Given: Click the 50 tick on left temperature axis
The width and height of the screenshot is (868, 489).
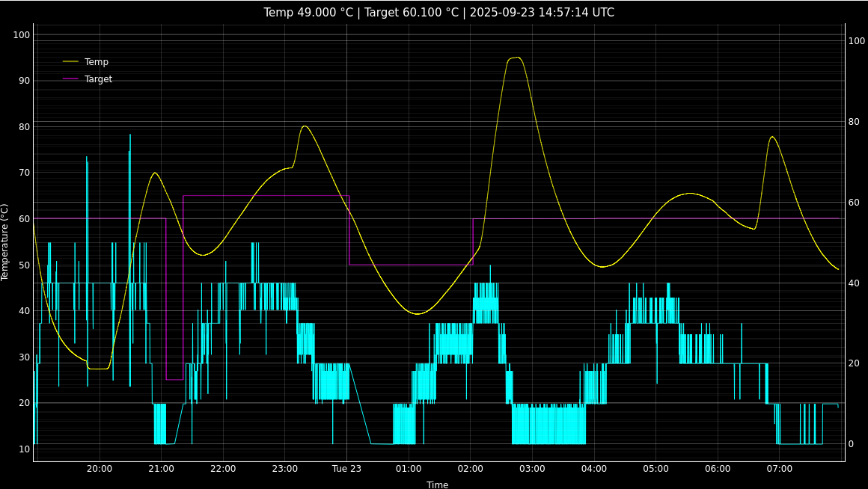Looking at the screenshot, I should pos(24,265).
